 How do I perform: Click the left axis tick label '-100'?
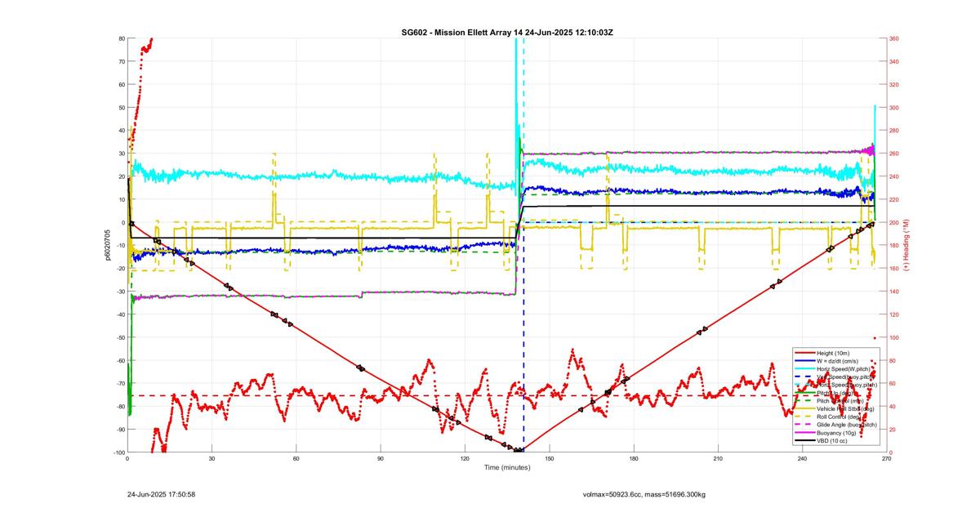point(118,452)
